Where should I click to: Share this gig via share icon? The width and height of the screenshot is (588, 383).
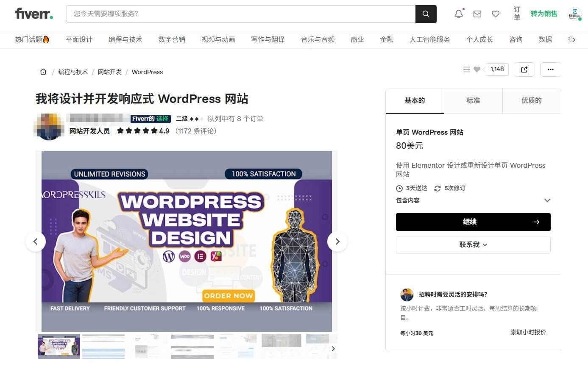click(524, 69)
